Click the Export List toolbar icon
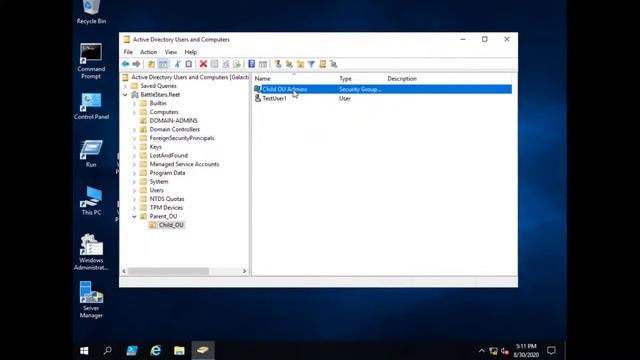The width and height of the screenshot is (640, 360). pos(237,64)
